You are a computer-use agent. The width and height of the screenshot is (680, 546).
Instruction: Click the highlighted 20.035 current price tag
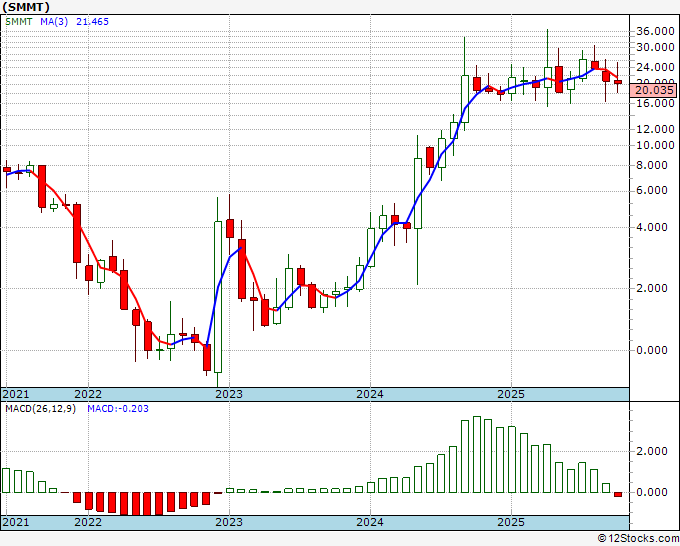coord(656,89)
